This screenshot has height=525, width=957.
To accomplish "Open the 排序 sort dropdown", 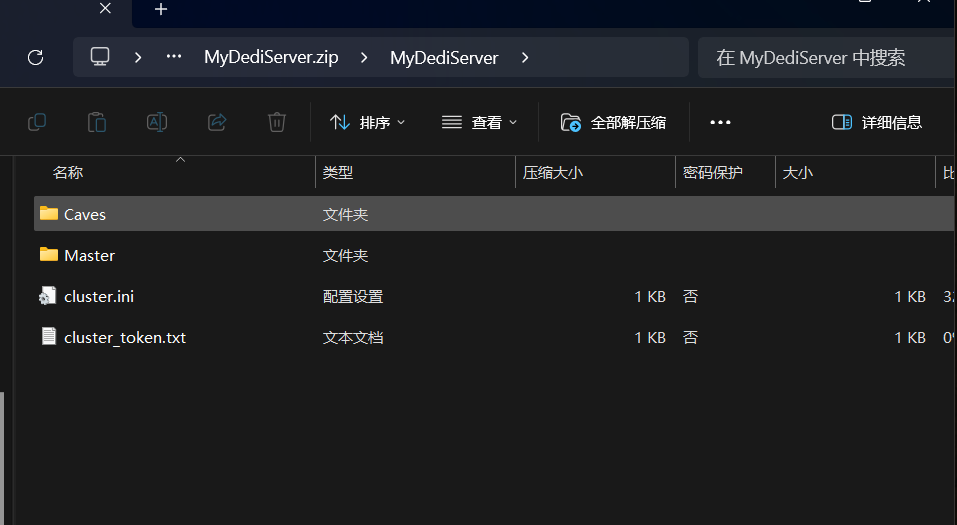I will (367, 122).
